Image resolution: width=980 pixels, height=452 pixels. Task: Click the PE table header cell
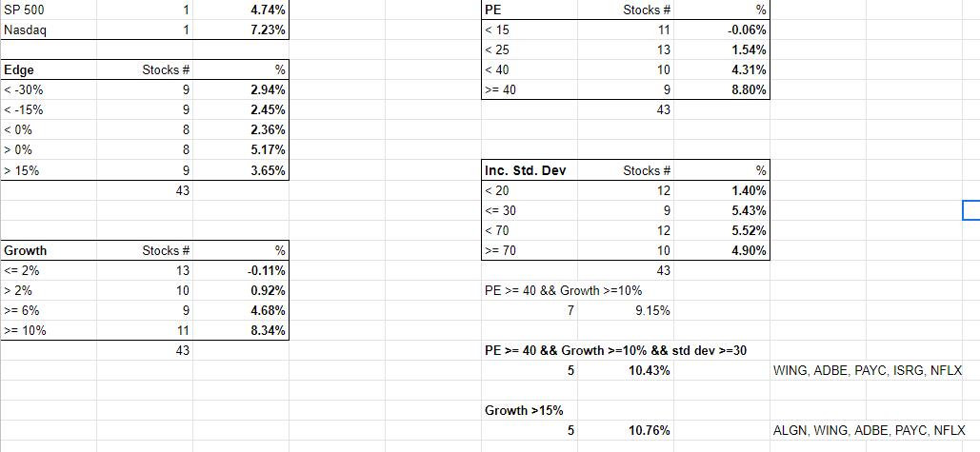point(530,10)
